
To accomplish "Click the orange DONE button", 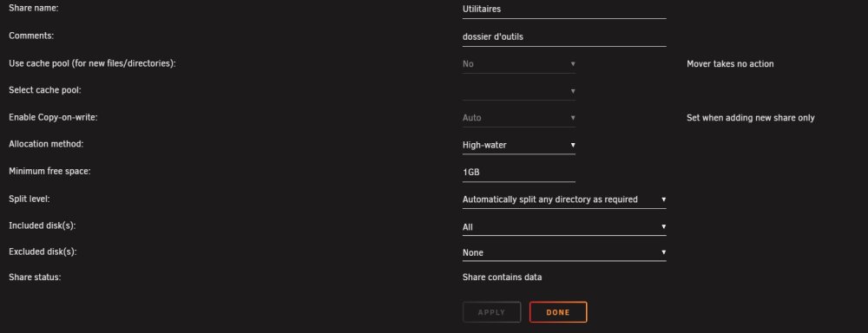I will click(x=558, y=312).
